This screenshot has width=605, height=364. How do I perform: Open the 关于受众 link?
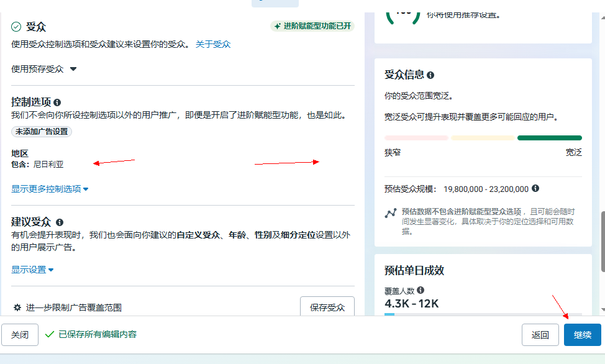213,44
